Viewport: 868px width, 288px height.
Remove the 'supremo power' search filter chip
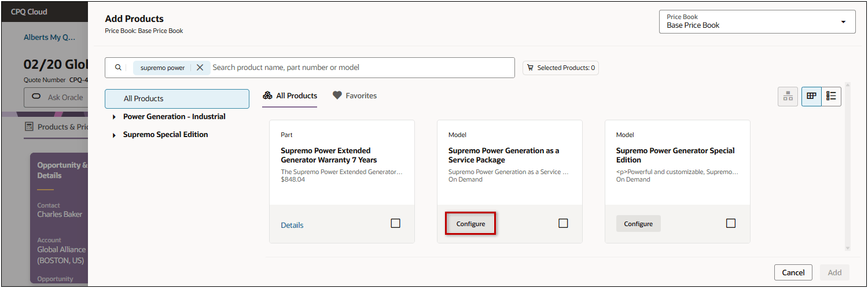[200, 68]
